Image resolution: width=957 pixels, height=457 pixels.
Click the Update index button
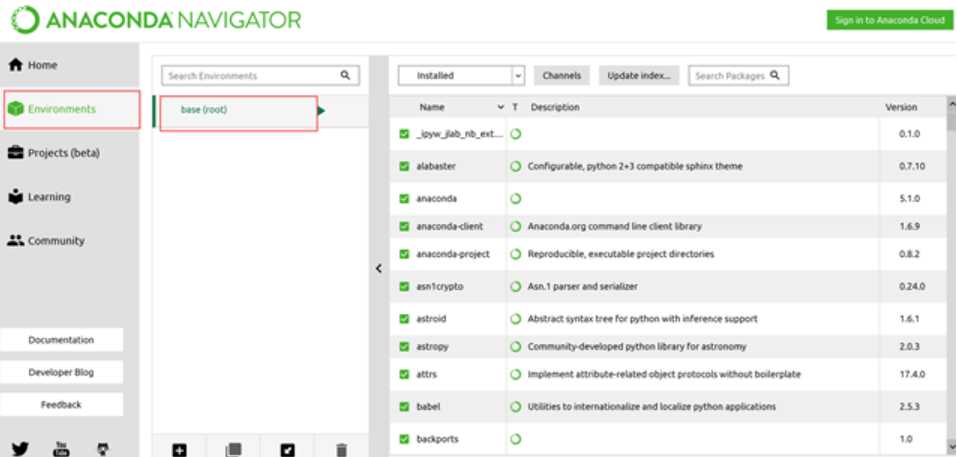[x=638, y=76]
